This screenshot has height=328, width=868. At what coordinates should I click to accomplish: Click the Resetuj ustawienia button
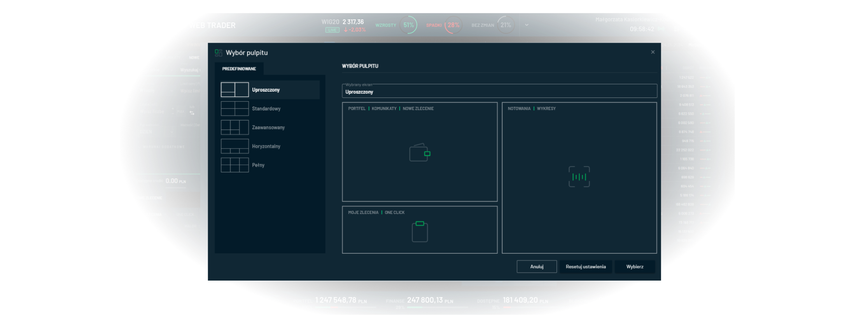pos(586,267)
